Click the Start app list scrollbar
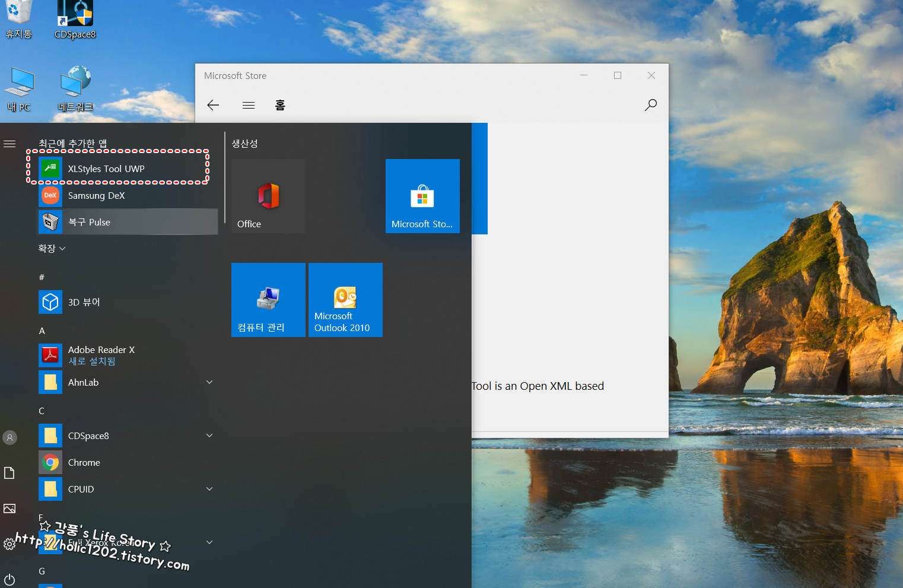 [x=225, y=178]
